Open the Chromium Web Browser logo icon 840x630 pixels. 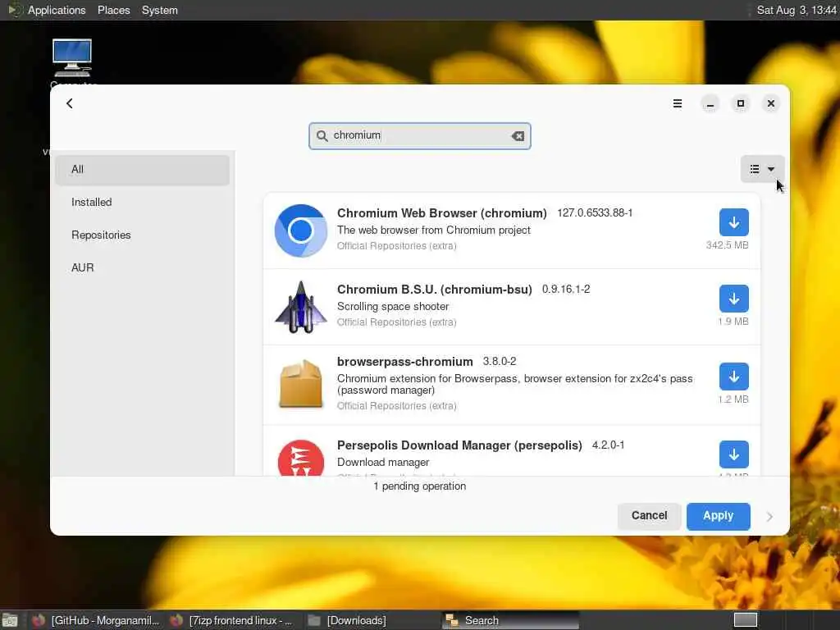click(x=300, y=231)
